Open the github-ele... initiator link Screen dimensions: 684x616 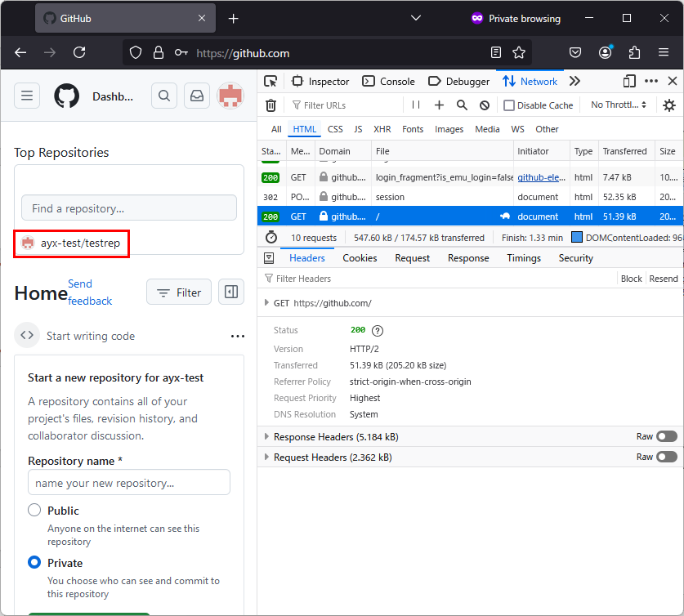click(541, 177)
